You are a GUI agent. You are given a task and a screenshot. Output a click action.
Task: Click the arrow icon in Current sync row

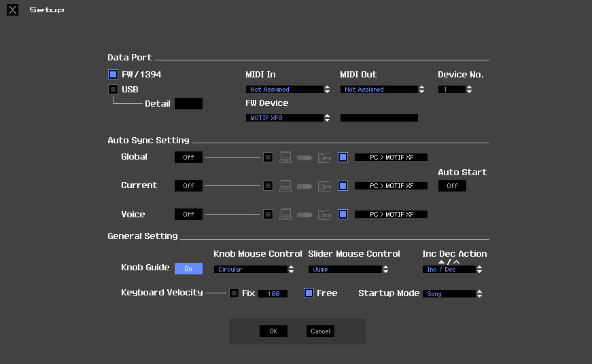(304, 186)
